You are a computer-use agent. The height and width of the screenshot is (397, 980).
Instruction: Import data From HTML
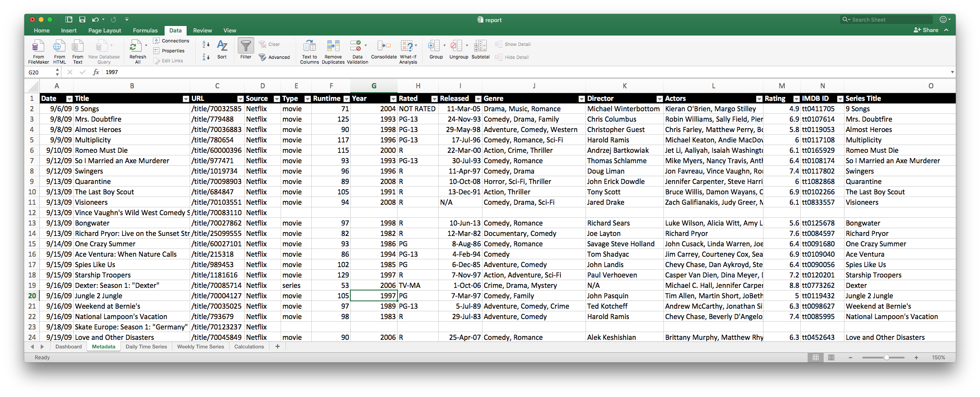pos(60,52)
